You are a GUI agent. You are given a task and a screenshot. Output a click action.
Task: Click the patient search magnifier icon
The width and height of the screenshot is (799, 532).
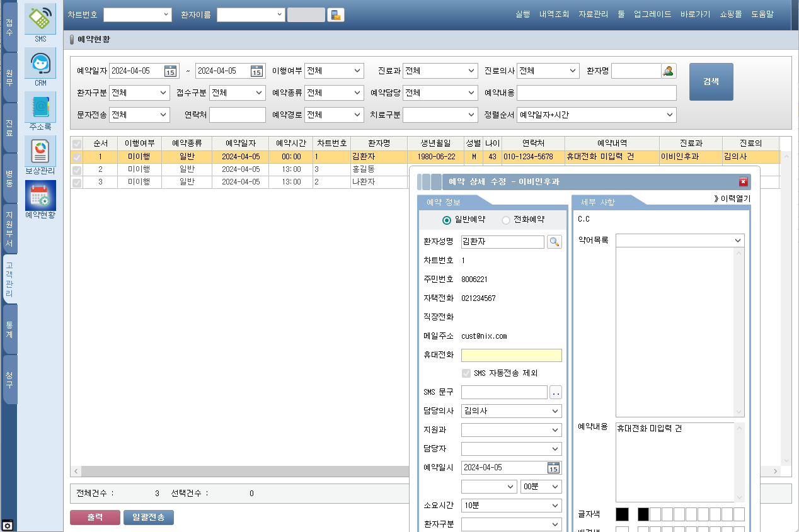click(x=554, y=242)
